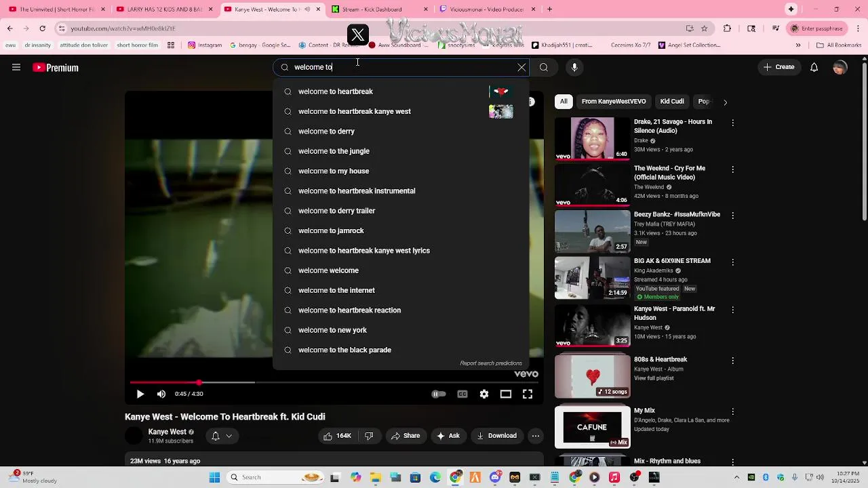Open menu for 808s & Heartbreak album
The width and height of the screenshot is (868, 488).
coord(732,361)
